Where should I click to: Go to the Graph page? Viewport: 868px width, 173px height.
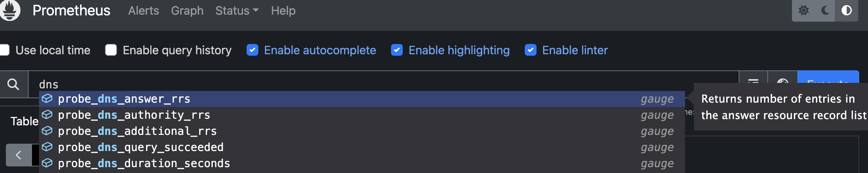click(187, 11)
